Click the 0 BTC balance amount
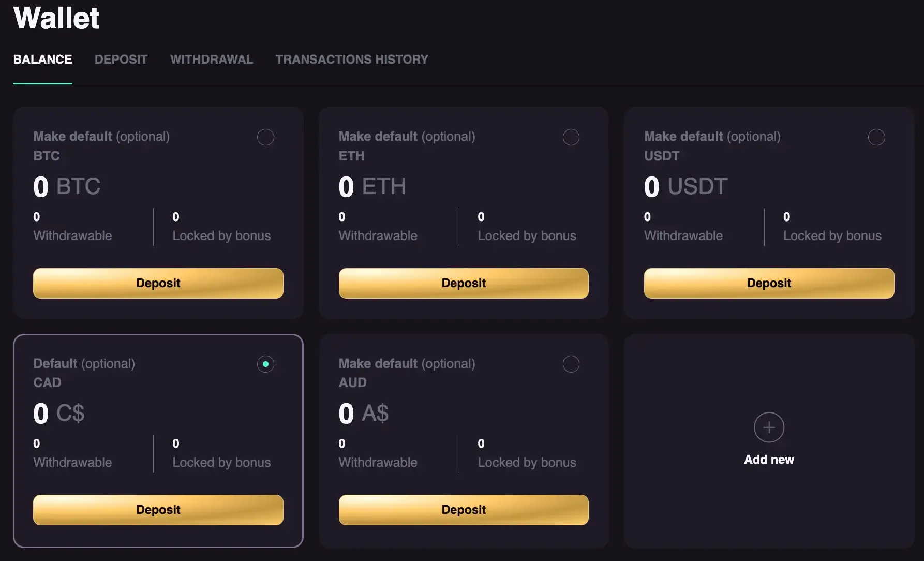 (x=67, y=186)
